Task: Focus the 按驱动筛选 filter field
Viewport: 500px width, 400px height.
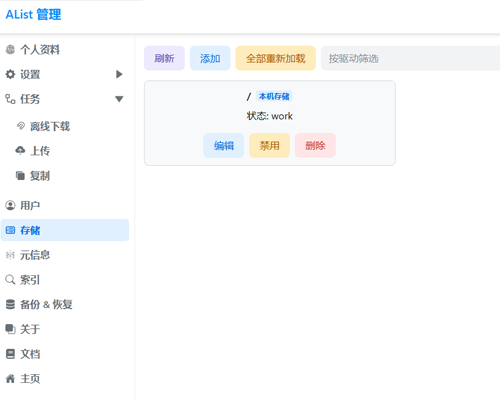Action: click(410, 58)
